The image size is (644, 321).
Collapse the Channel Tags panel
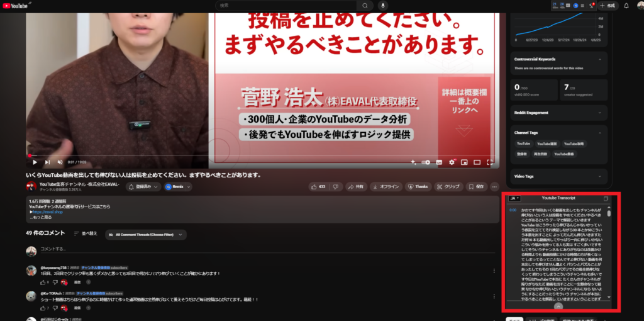599,133
